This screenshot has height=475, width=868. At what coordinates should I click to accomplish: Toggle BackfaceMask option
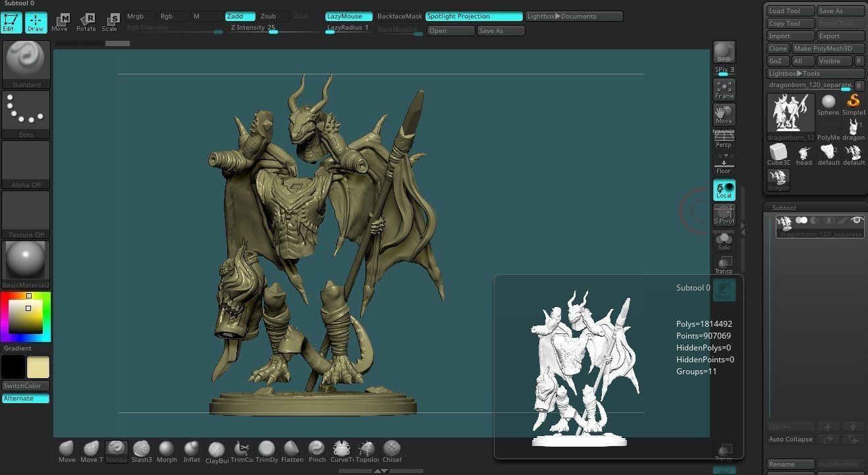click(x=399, y=16)
